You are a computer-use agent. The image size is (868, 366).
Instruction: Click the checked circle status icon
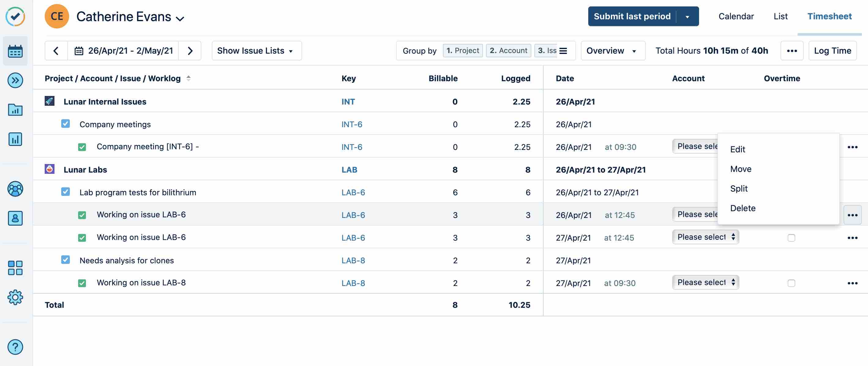point(15,15)
